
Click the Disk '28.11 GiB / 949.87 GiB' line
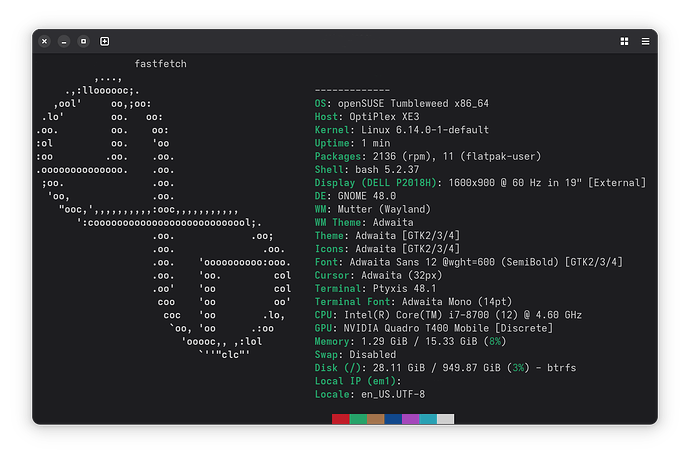445,368
